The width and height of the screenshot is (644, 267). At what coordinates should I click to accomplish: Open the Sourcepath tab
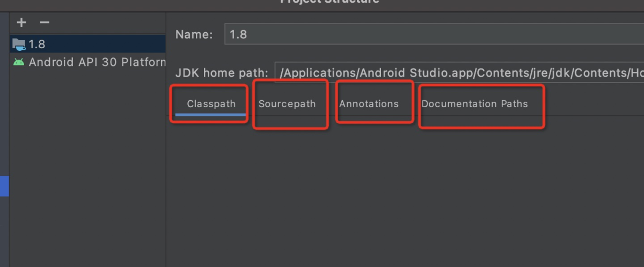pos(287,104)
